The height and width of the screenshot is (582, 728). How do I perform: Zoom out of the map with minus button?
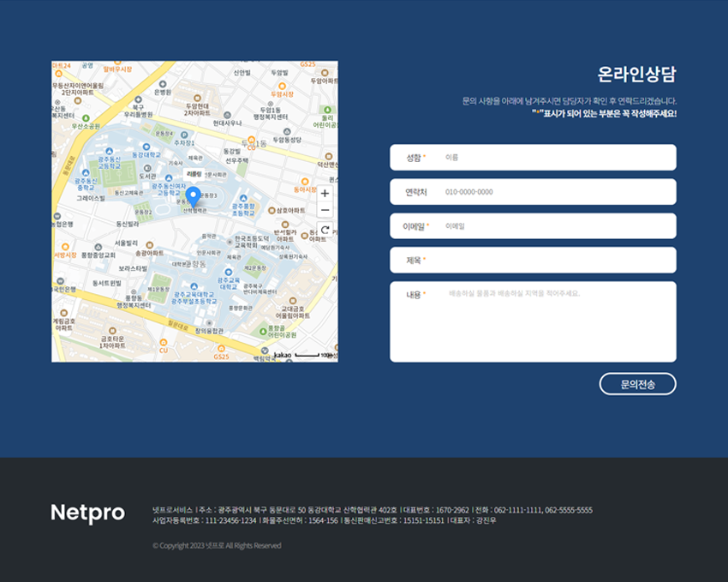coord(325,210)
